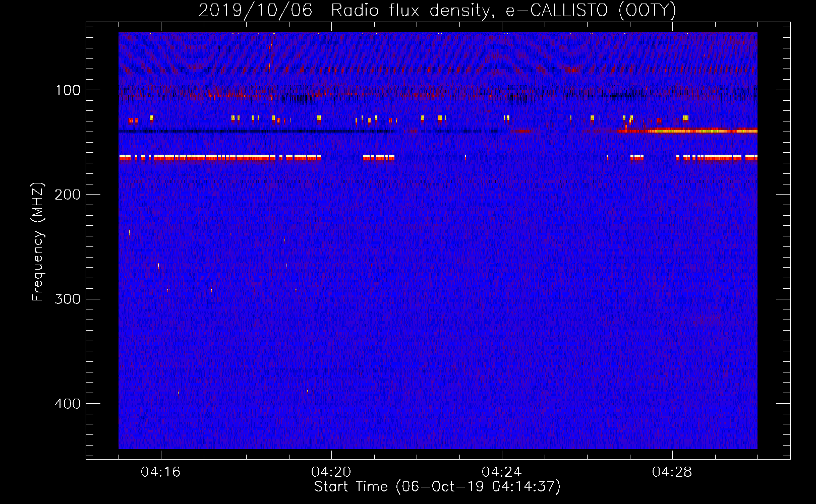Click the 04:24 time tick label
Screen dimensions: 816x504
(x=502, y=472)
